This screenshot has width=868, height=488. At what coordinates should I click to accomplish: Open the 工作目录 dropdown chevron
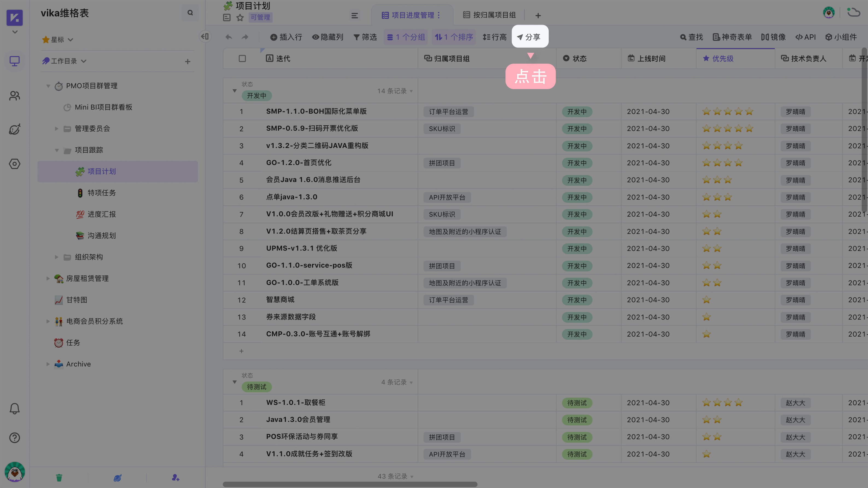click(84, 61)
